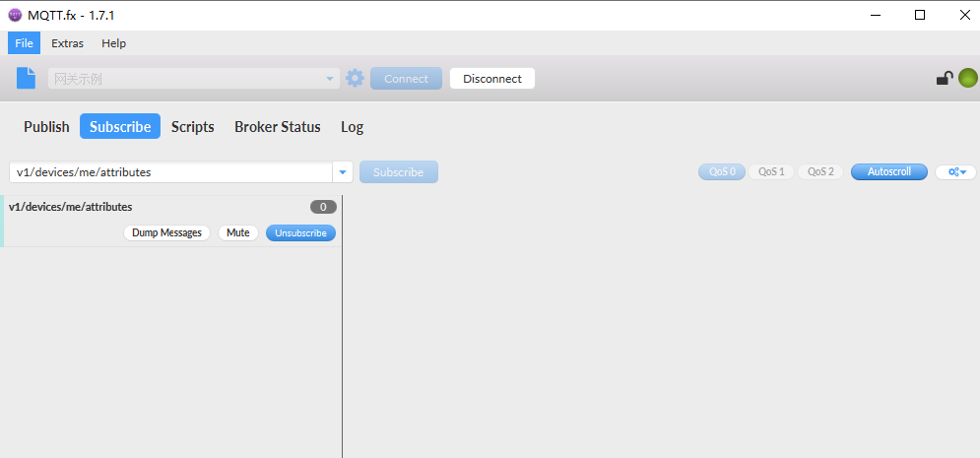Click the Connect button
Viewport: 980px width, 458px height.
coord(406,79)
